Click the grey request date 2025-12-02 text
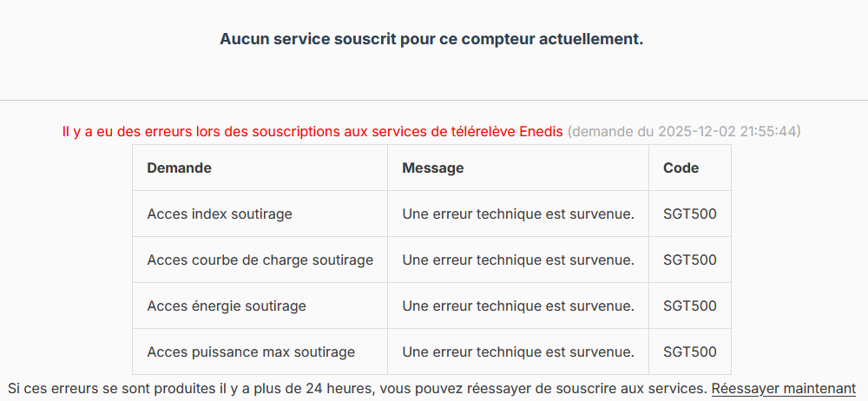Viewport: 868px width, 401px height. tap(684, 132)
